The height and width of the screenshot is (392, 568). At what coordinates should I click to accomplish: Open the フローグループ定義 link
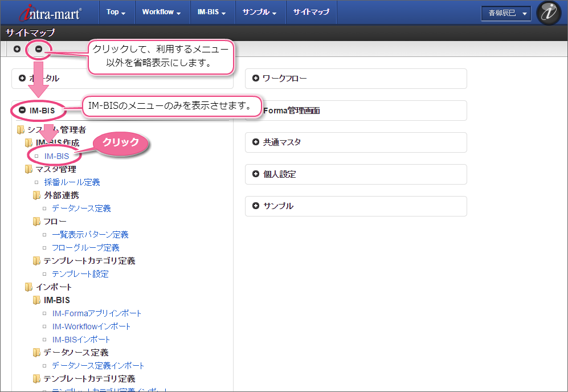click(x=85, y=248)
